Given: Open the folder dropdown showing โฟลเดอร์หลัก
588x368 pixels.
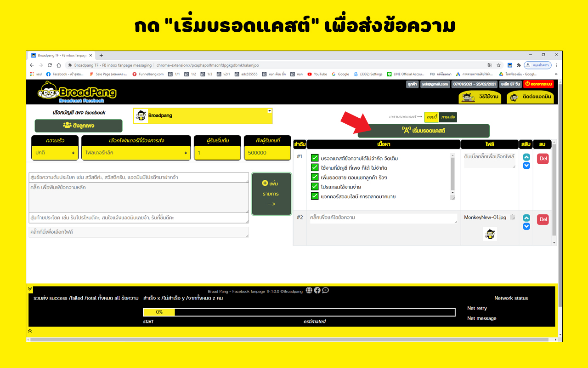Looking at the screenshot, I should coord(136,153).
